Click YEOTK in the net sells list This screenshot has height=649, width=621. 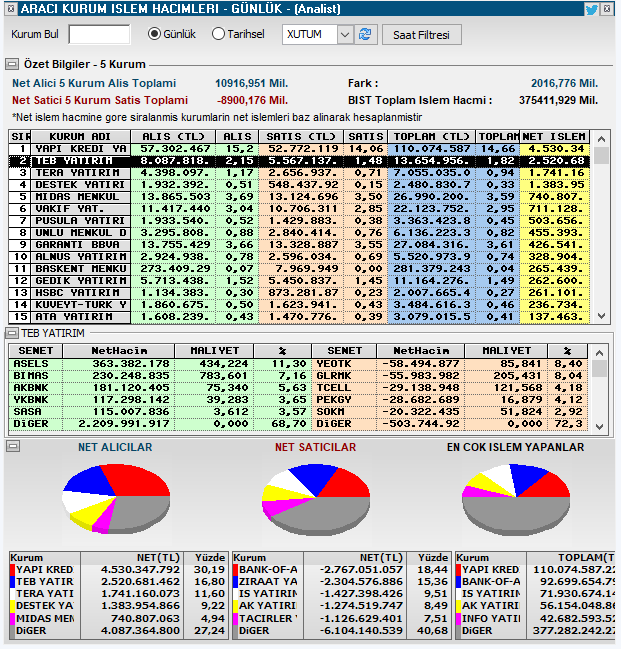tap(334, 364)
